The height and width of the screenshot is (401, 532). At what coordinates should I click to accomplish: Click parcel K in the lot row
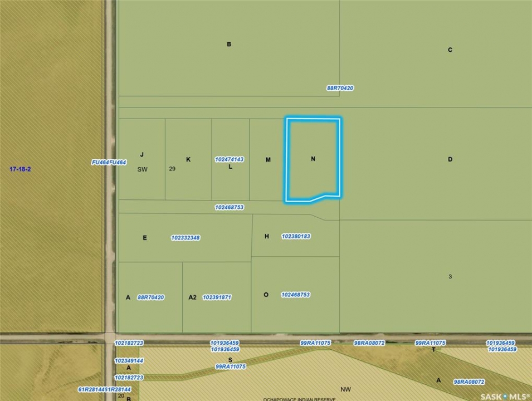(x=188, y=159)
